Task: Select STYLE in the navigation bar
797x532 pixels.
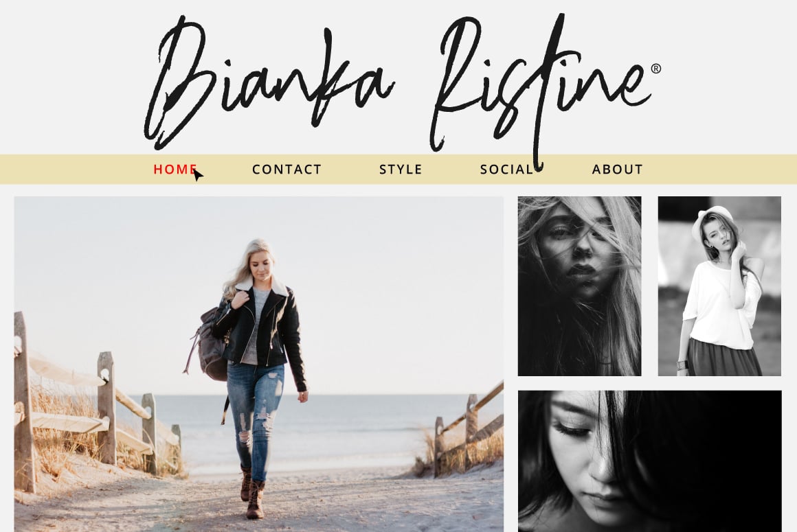Action: (401, 170)
